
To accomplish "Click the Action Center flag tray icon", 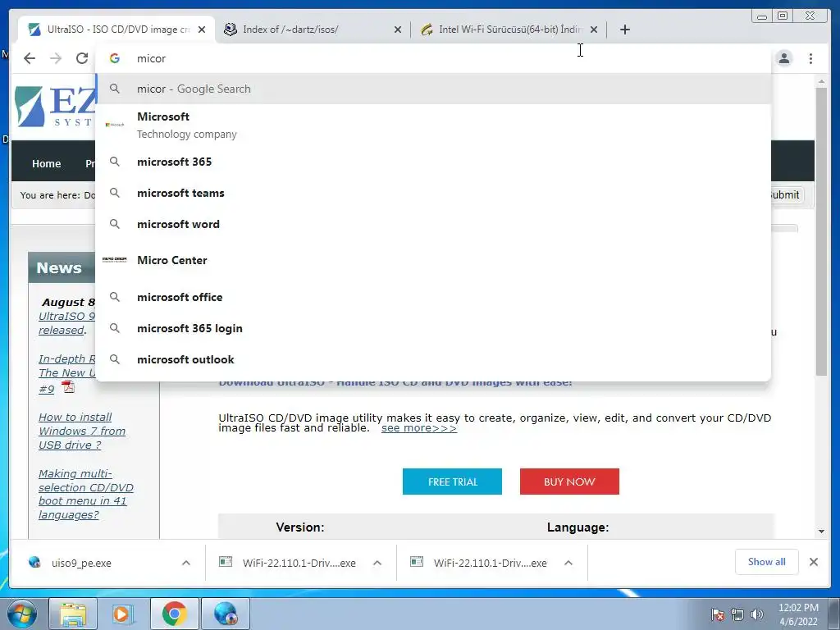I will (718, 614).
